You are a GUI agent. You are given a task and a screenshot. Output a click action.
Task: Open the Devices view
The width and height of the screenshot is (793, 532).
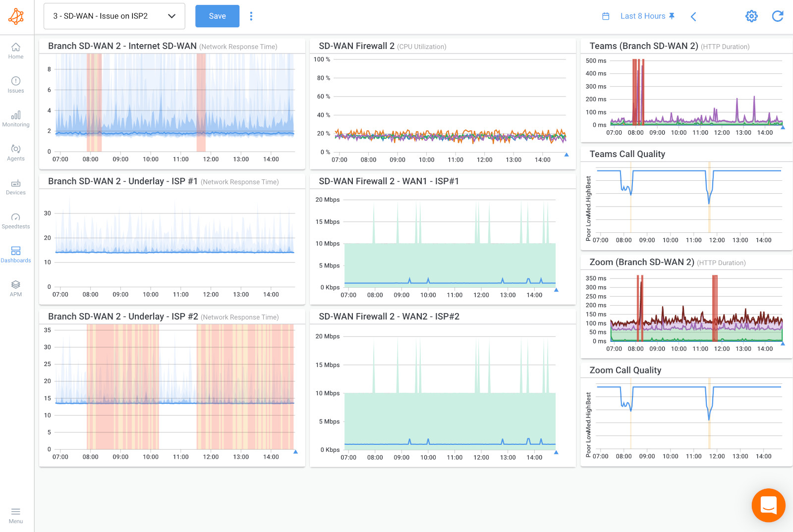coord(16,187)
